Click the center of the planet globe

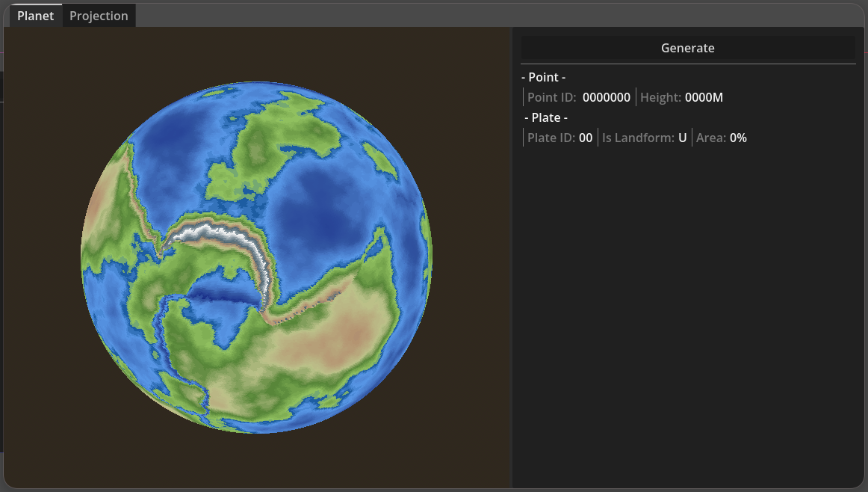point(255,256)
